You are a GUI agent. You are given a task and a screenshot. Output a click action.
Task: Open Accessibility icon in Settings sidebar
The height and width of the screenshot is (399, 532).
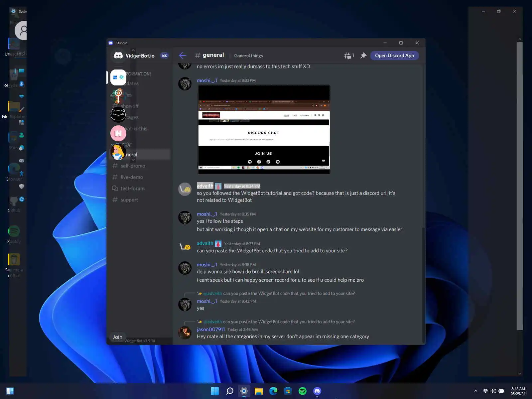[x=22, y=174]
